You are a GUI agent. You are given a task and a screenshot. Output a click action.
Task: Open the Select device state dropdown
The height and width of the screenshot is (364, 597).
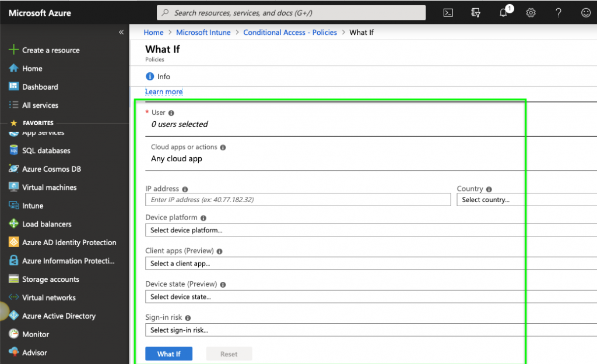tap(371, 296)
